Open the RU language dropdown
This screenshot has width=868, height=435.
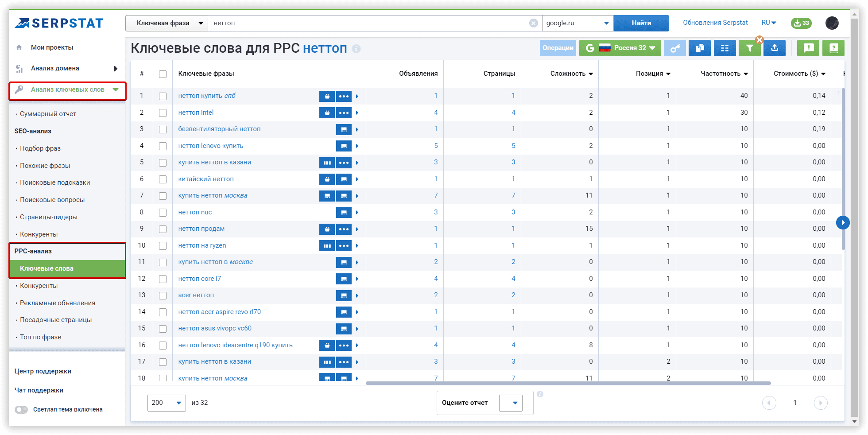coord(769,23)
